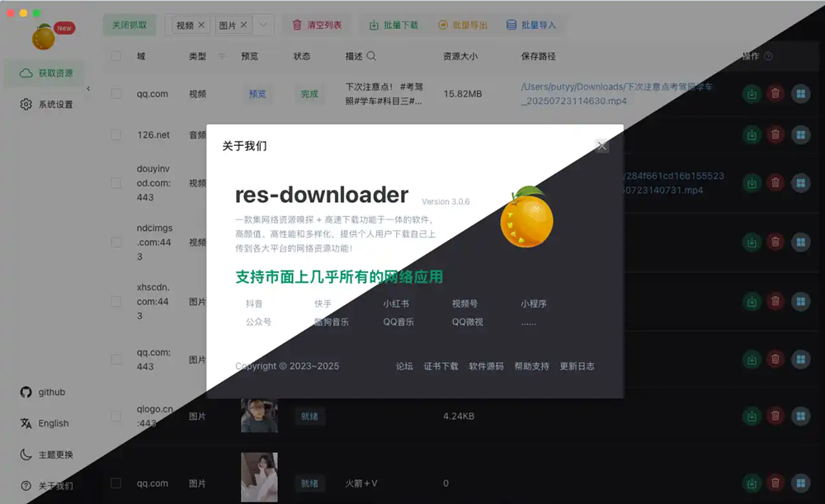Close the 关于我们 dialog
This screenshot has height=504, width=825.
coord(602,146)
